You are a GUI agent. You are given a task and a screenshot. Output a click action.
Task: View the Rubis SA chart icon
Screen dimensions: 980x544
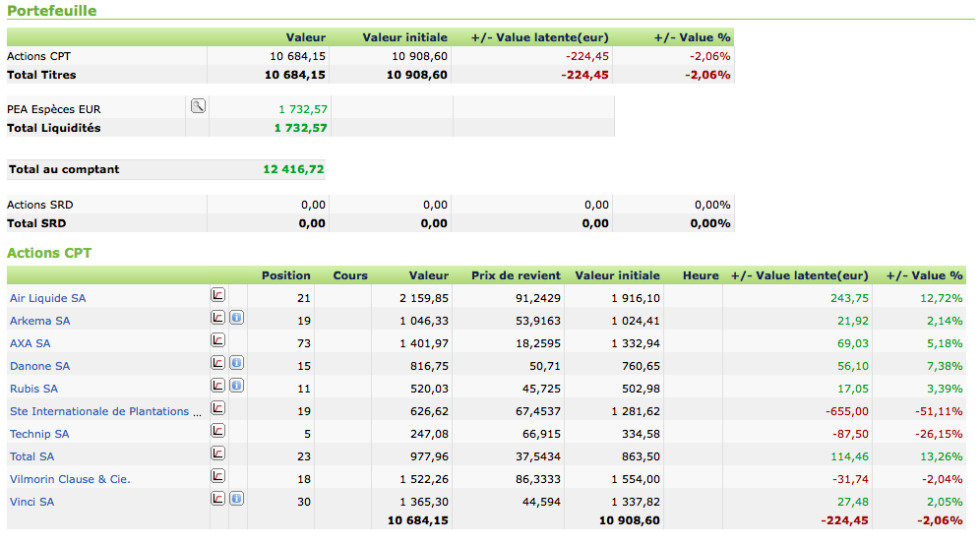tap(217, 386)
